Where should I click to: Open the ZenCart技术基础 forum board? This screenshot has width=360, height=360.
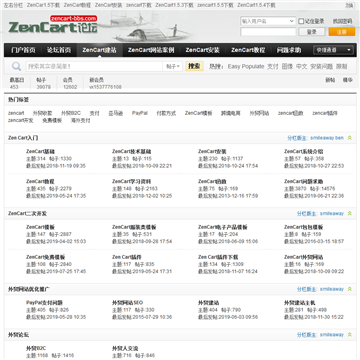click(132, 151)
